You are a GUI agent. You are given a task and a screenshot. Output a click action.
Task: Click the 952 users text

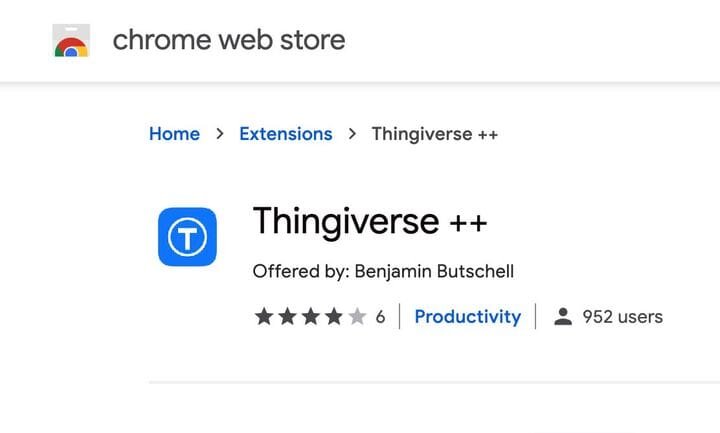pyautogui.click(x=622, y=317)
